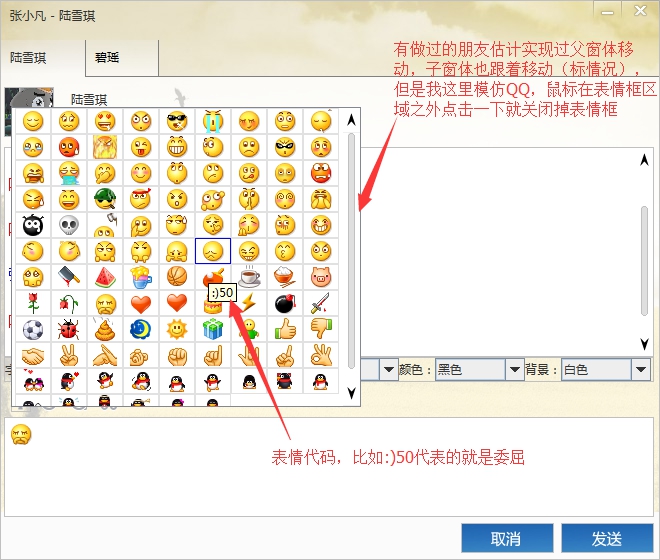Select the lightning bolt emoji

pos(249,304)
